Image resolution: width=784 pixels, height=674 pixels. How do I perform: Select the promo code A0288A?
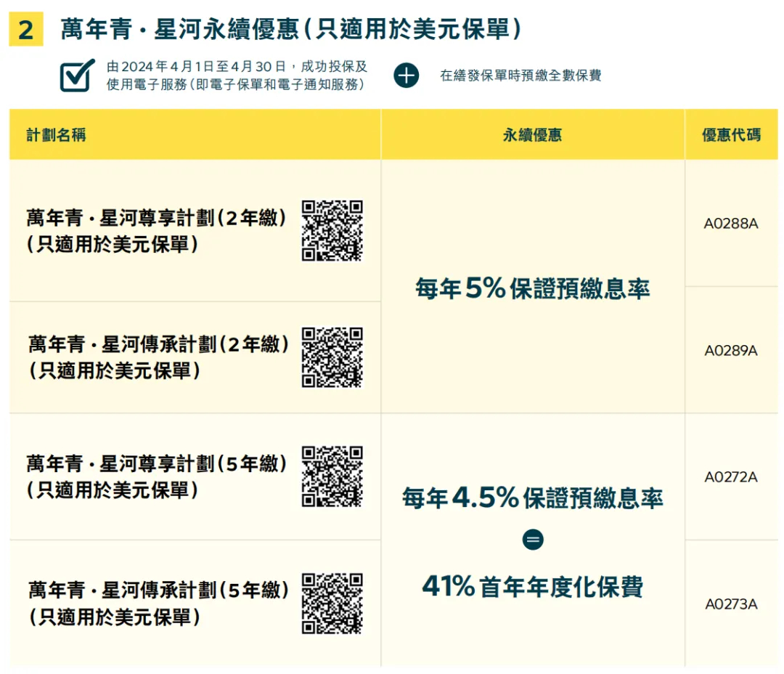tap(731, 223)
